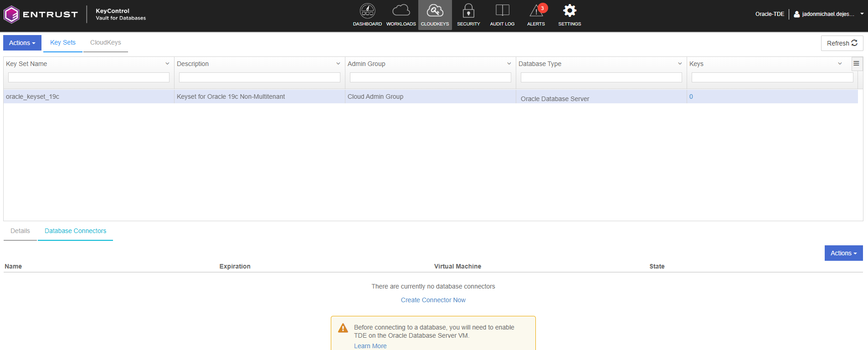Click Create Connector Now link
This screenshot has height=350, width=868.
point(433,300)
